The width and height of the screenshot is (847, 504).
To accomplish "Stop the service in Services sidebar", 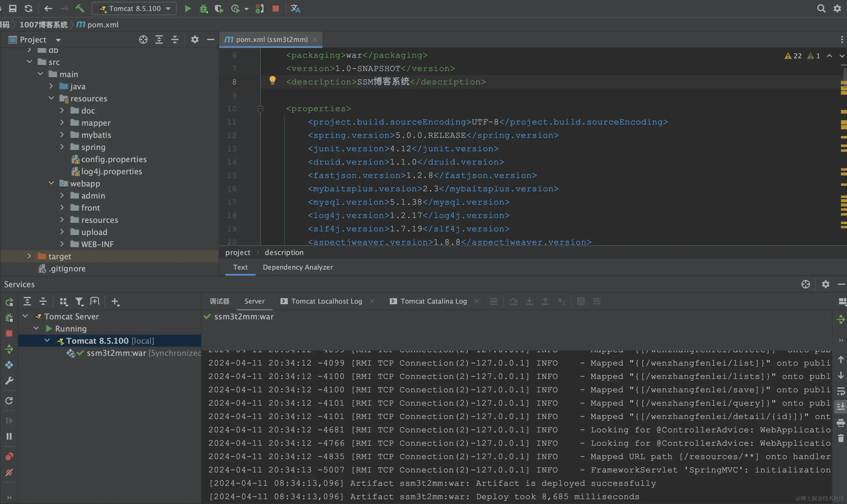I will pyautogui.click(x=9, y=333).
